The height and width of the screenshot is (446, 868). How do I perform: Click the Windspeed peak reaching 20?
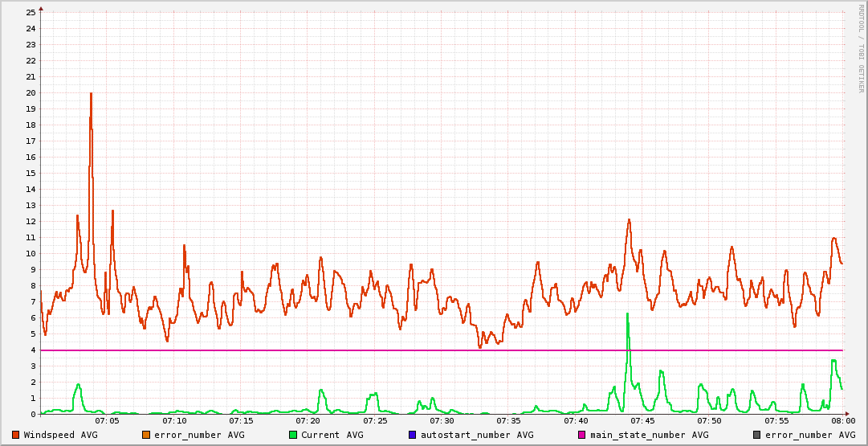point(91,94)
